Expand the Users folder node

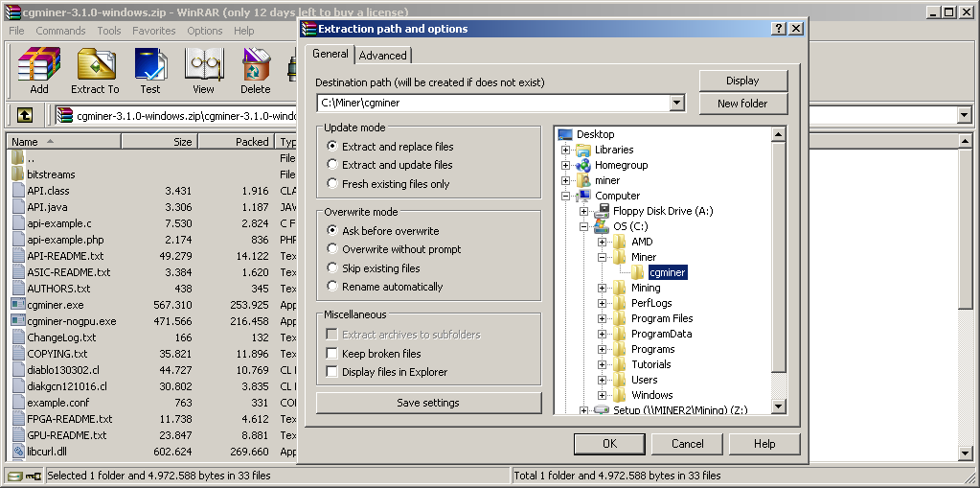[602, 380]
